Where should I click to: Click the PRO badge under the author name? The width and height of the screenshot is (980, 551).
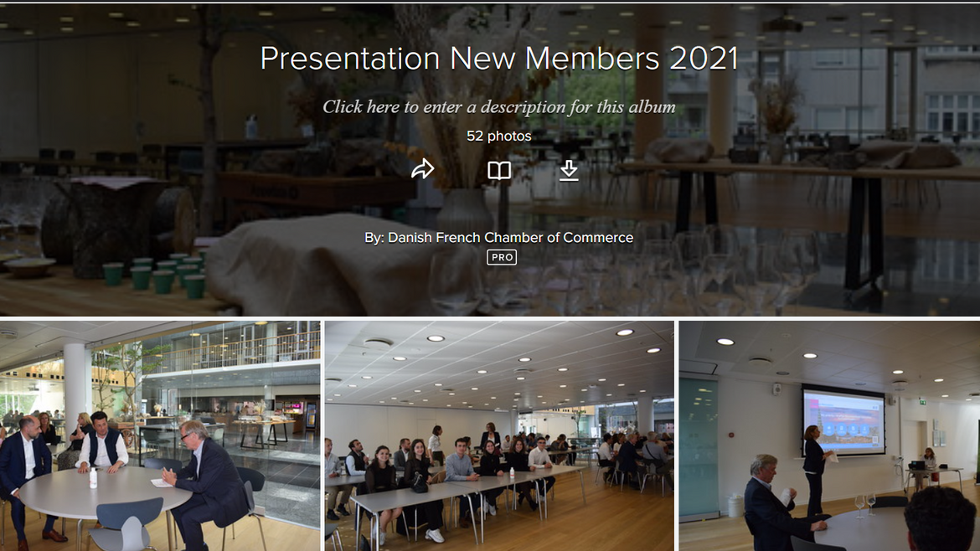pyautogui.click(x=502, y=257)
